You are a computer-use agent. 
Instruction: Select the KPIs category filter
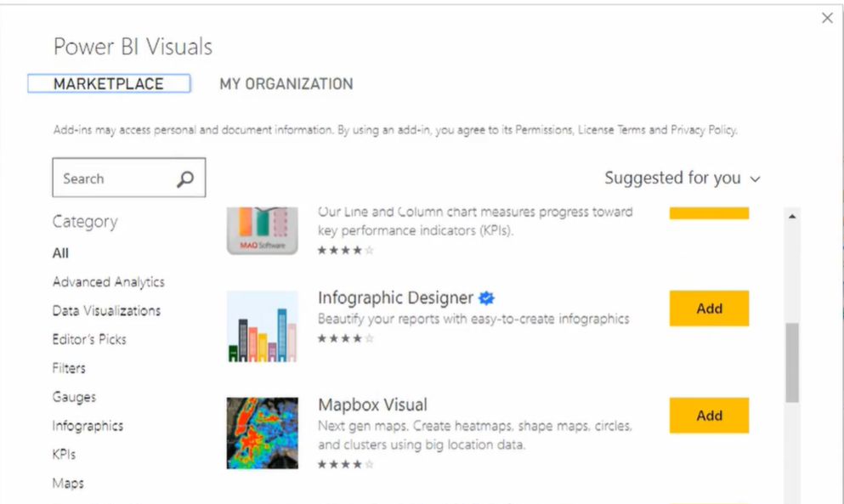64,455
